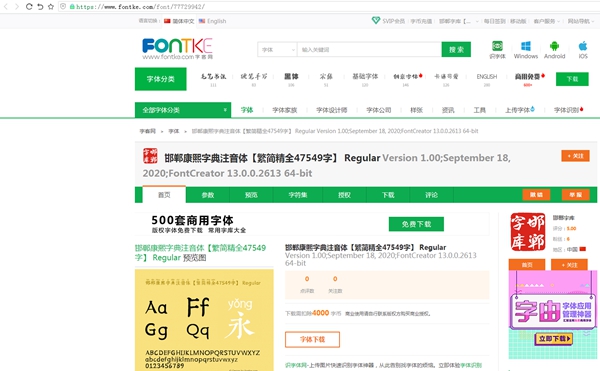Switch to the 参数 tab

[208, 195]
